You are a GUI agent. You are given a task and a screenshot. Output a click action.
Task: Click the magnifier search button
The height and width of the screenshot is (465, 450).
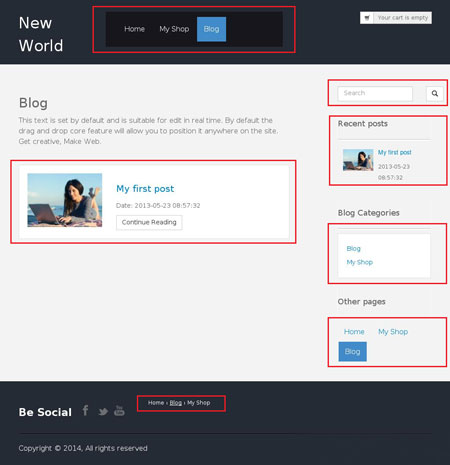tap(435, 93)
